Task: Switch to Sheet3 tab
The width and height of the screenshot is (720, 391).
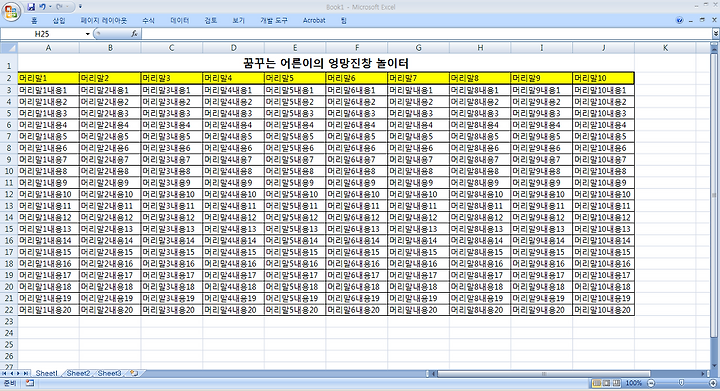Action: [109, 373]
